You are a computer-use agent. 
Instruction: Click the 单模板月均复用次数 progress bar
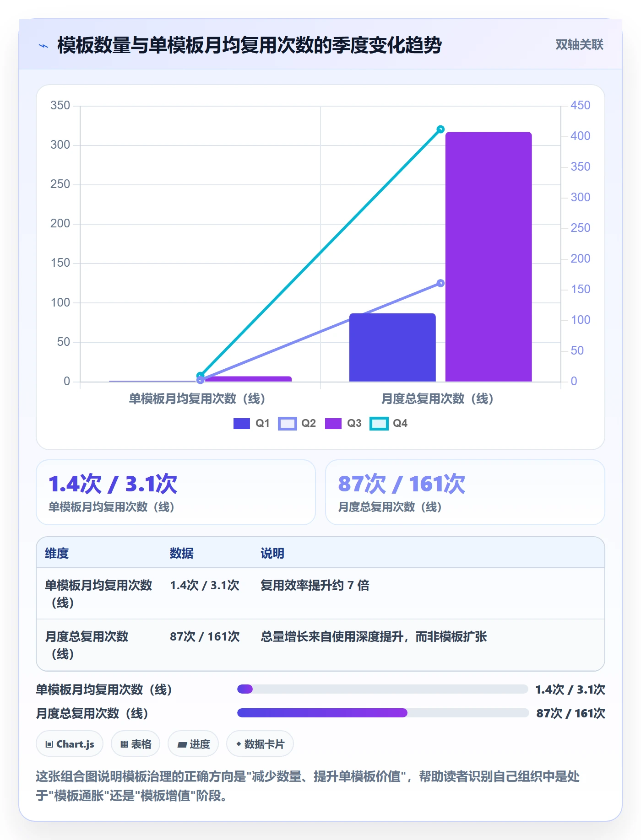[x=383, y=689]
